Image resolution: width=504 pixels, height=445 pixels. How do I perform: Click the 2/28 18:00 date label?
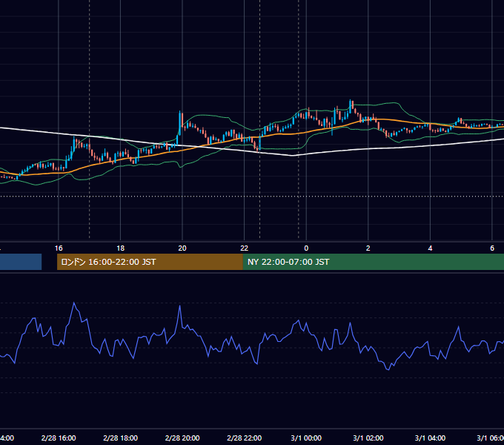(x=121, y=438)
